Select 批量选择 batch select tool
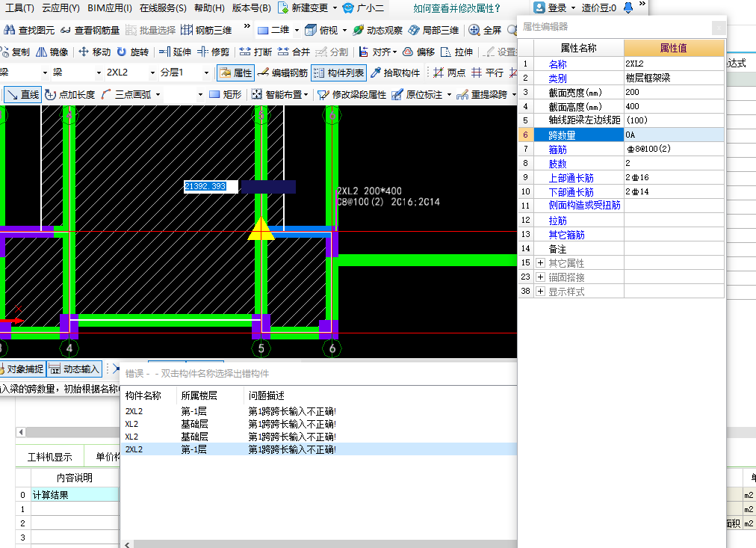This screenshot has height=548, width=756. pyautogui.click(x=150, y=30)
